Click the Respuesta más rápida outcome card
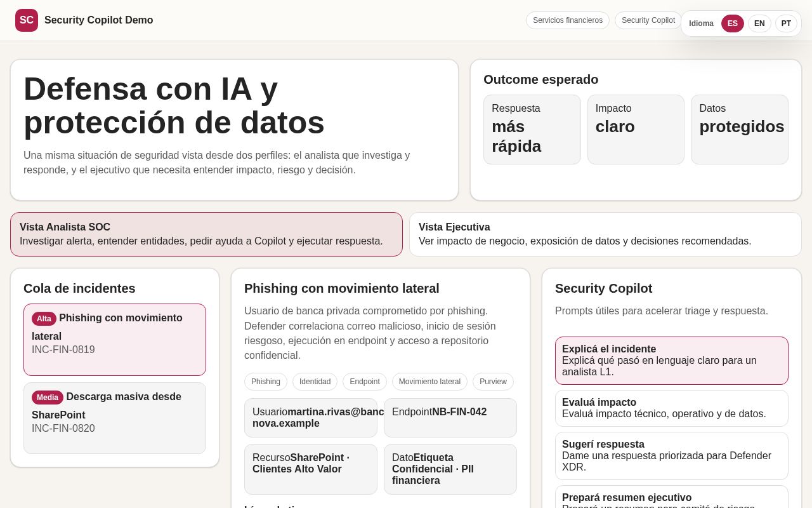812x508 pixels. [x=532, y=130]
